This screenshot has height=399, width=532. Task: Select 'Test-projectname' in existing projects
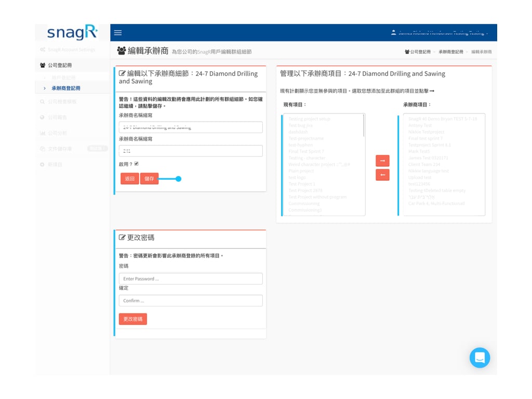point(306,138)
